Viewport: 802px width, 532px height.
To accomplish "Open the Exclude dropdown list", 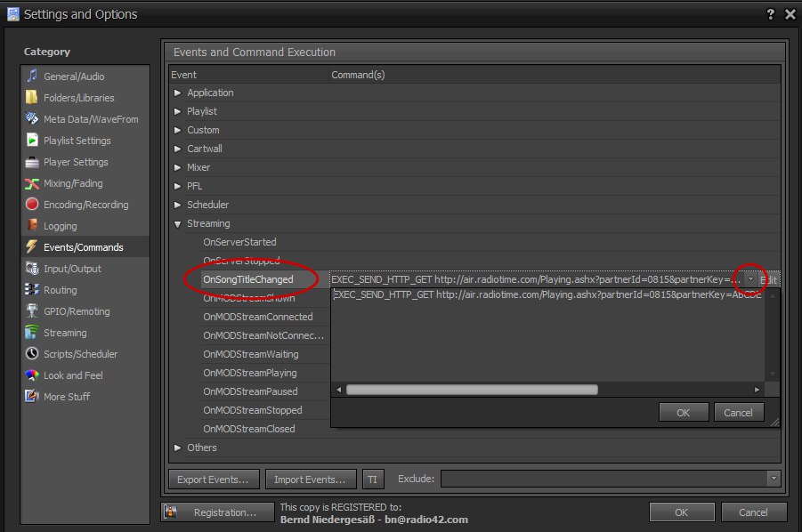I will click(x=773, y=479).
